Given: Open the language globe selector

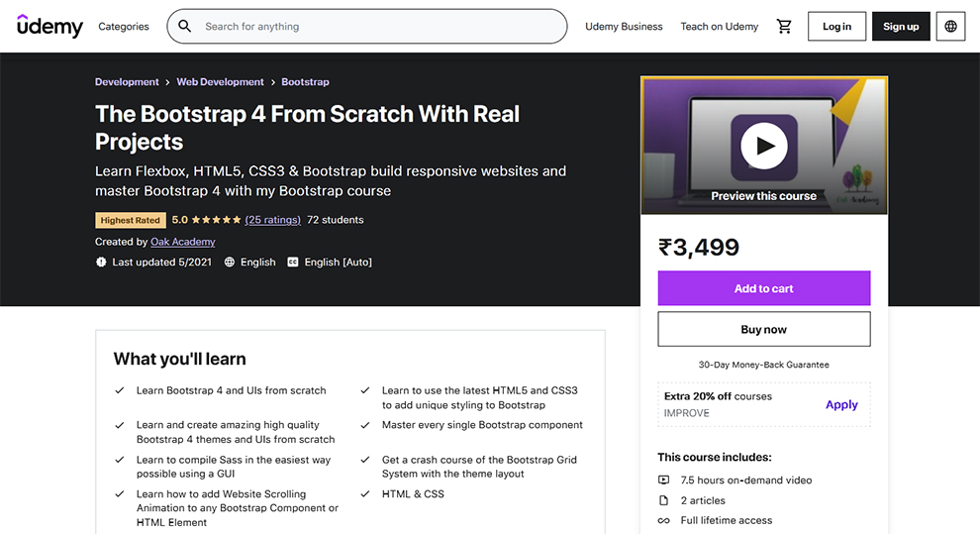Looking at the screenshot, I should [x=951, y=27].
